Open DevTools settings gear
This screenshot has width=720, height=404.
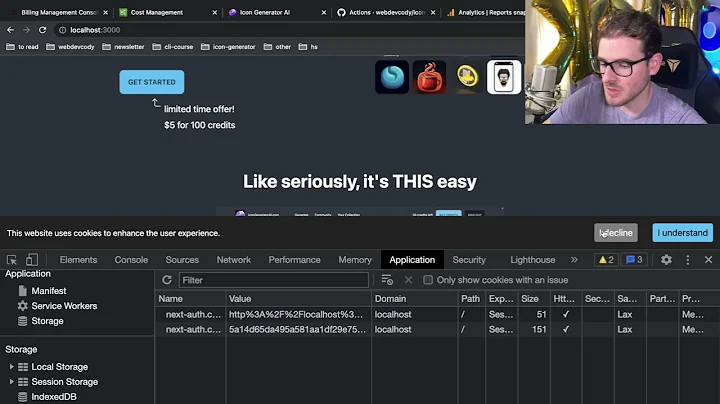[x=666, y=260]
